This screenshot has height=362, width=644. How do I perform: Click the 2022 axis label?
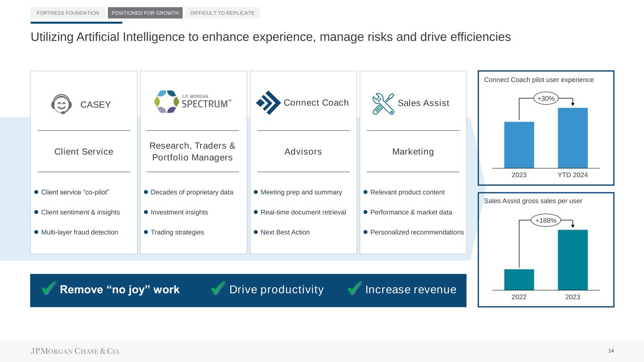[x=519, y=297]
